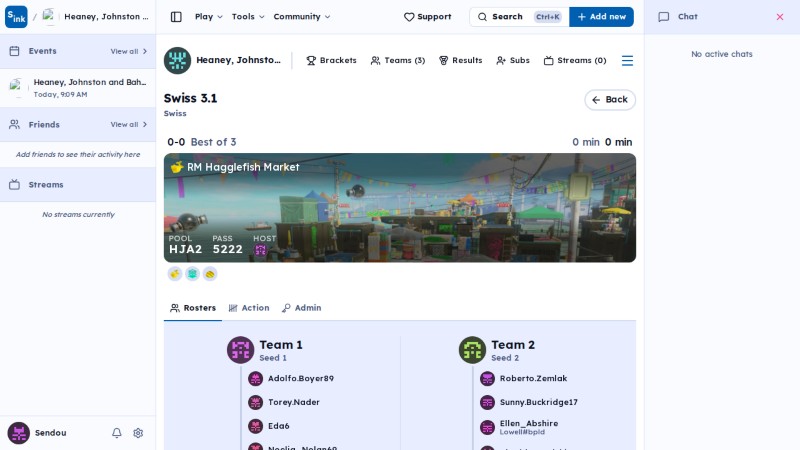
Task: Switch to the Action tab
Action: coord(249,308)
